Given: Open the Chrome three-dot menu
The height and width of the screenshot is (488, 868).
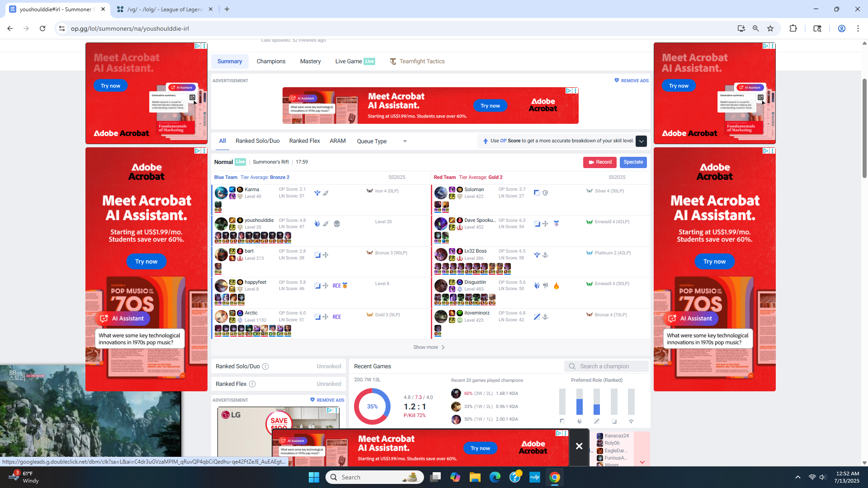Looking at the screenshot, I should coord(858,28).
